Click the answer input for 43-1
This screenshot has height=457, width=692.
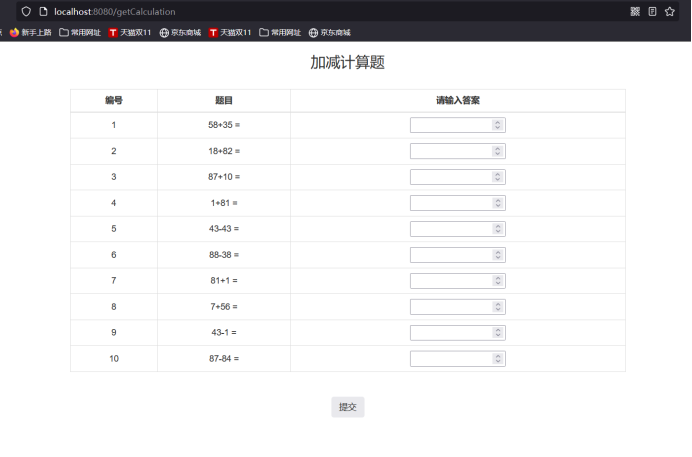458,333
